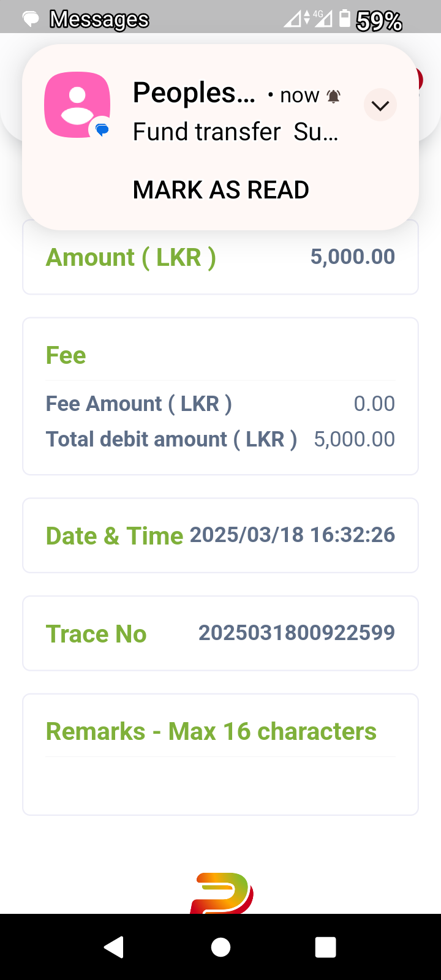Tap the 59% battery percentage text
The height and width of the screenshot is (980, 441).
pos(379,21)
